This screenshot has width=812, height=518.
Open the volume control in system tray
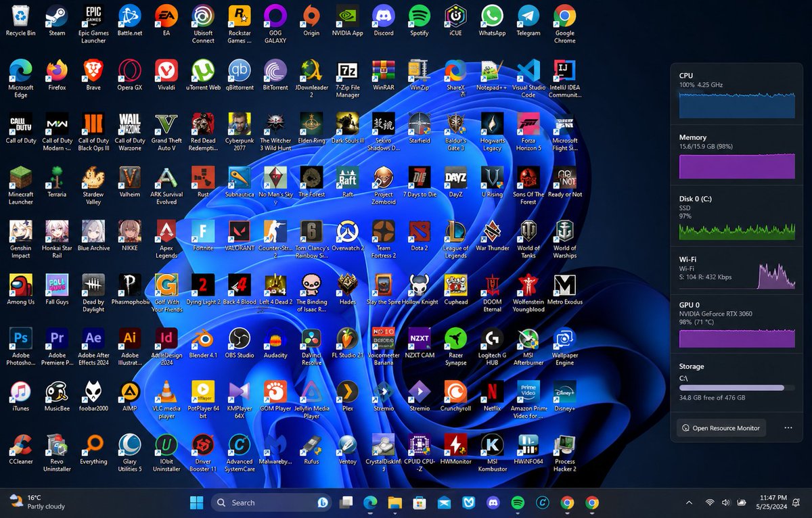[x=725, y=502]
